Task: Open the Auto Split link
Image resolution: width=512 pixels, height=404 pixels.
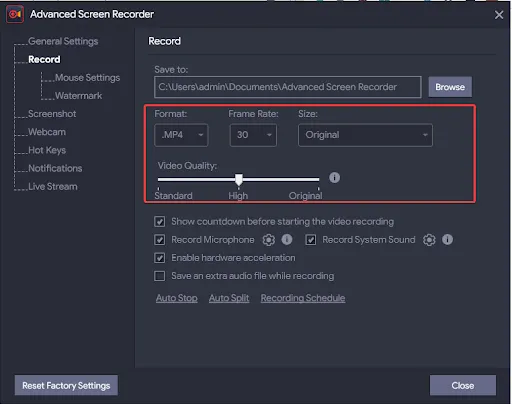Action: [229, 298]
